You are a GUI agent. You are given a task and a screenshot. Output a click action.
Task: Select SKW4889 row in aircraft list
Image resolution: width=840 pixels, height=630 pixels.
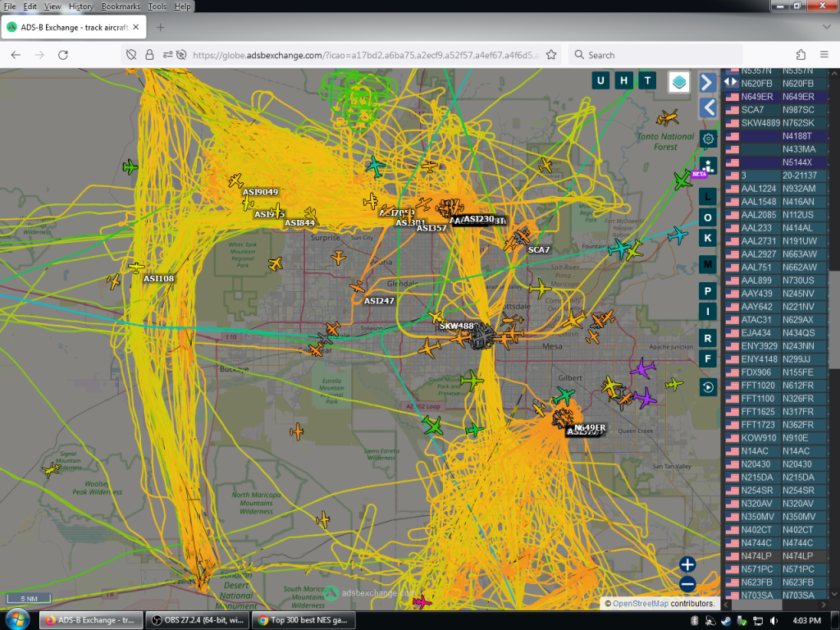tap(776, 123)
